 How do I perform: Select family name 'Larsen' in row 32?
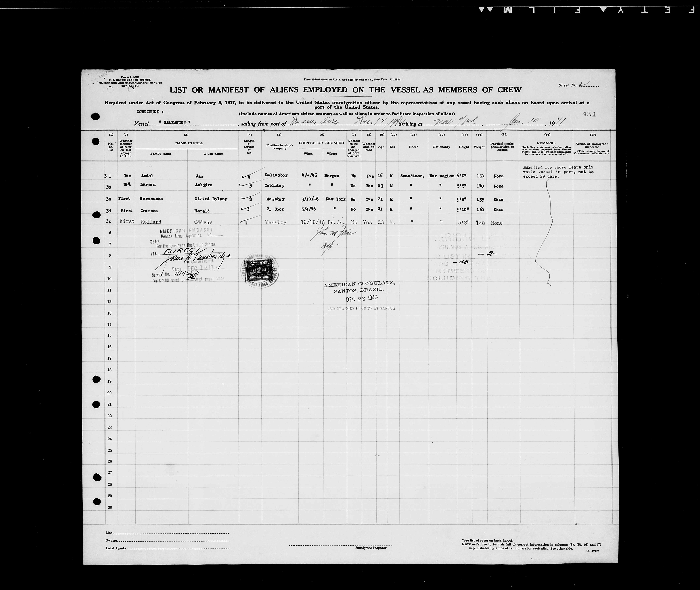(149, 185)
